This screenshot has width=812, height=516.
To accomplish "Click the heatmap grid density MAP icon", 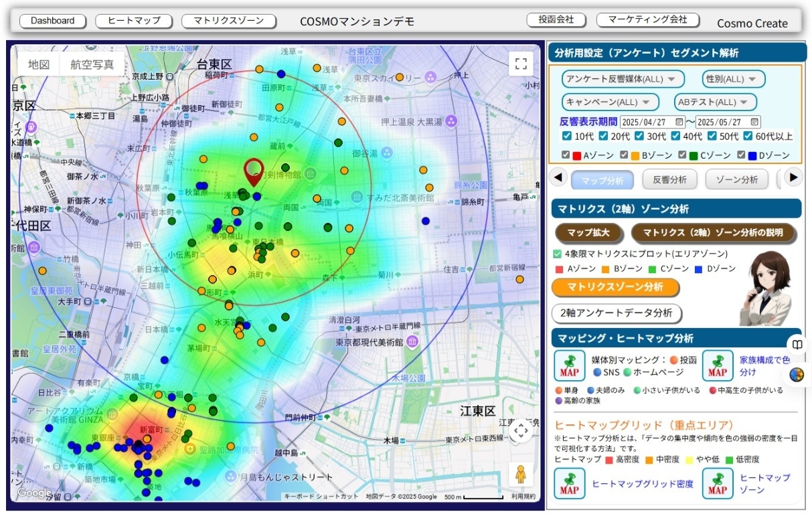I will coord(570,483).
